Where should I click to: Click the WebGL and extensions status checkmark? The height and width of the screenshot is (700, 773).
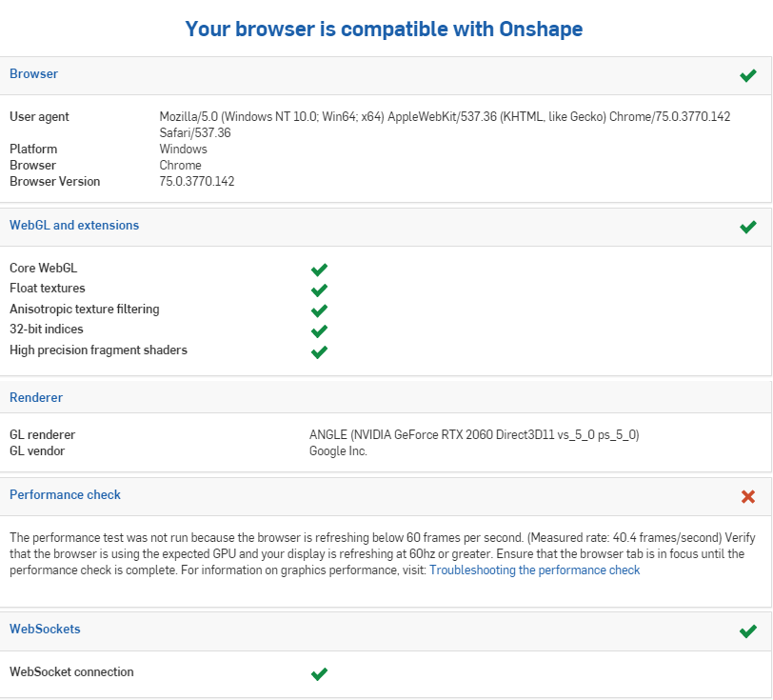(748, 227)
